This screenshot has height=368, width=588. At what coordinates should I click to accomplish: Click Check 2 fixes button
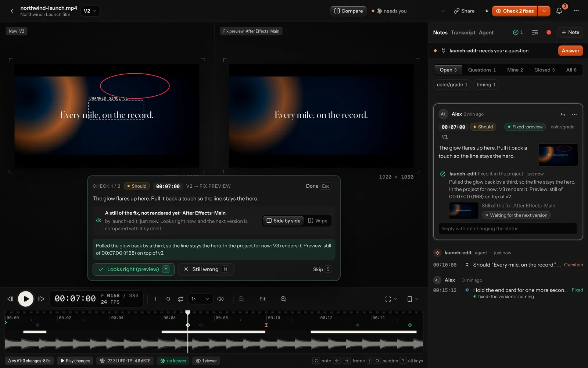515,11
